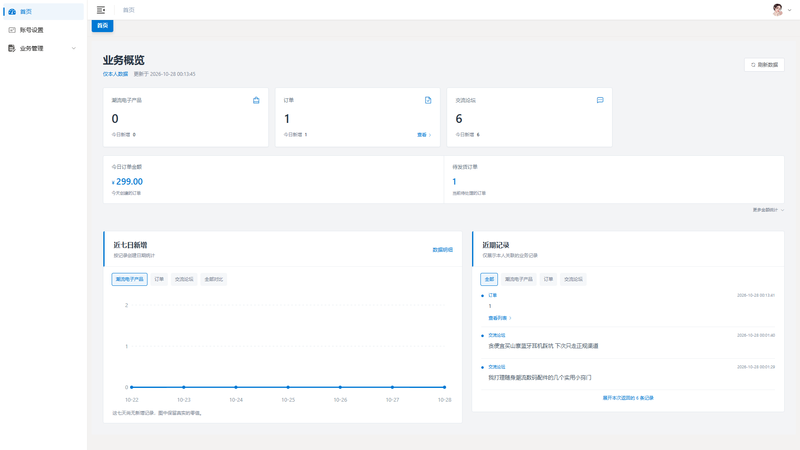Select 全部对比 filter in 近七日新增 chart
Image resolution: width=800 pixels, height=450 pixels.
[x=214, y=279]
